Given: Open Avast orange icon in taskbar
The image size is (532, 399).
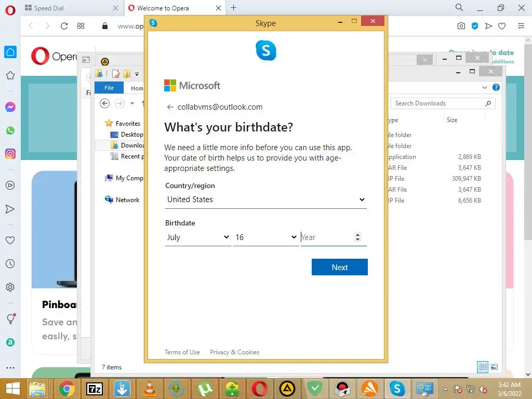Looking at the screenshot, I should click(370, 389).
